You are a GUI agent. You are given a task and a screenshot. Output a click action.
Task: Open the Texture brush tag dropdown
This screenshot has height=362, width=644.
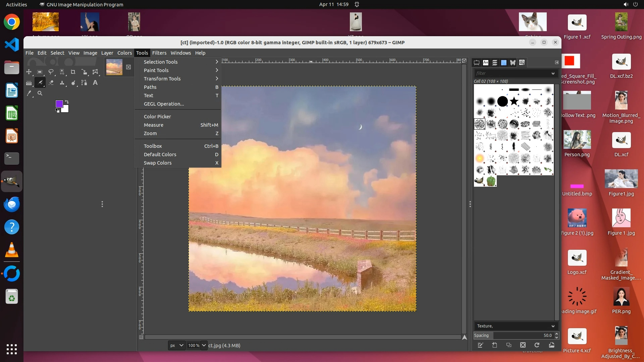(553, 326)
